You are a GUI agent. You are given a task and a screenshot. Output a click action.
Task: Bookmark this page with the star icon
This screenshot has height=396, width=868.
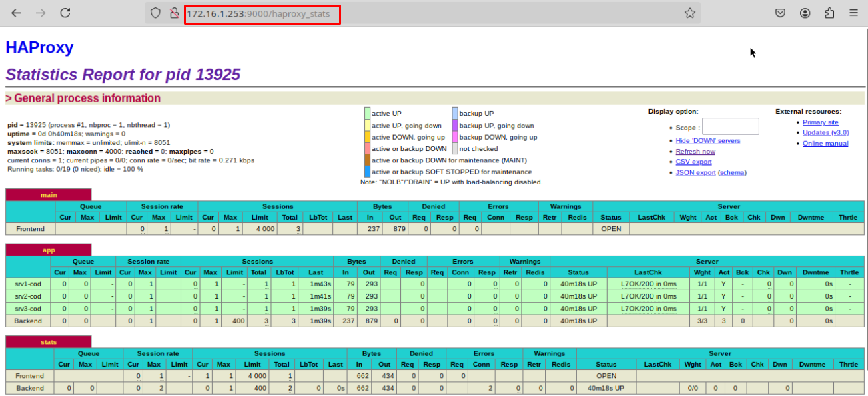(690, 13)
